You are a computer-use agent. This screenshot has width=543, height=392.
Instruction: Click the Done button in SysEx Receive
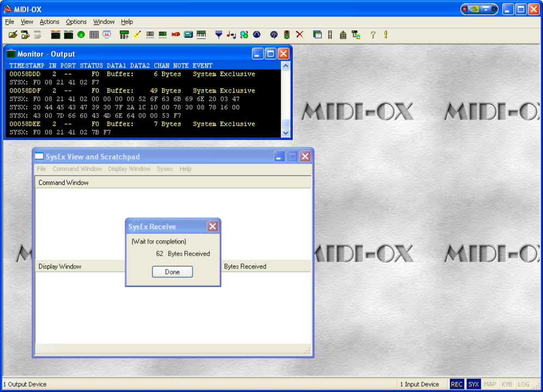point(172,272)
